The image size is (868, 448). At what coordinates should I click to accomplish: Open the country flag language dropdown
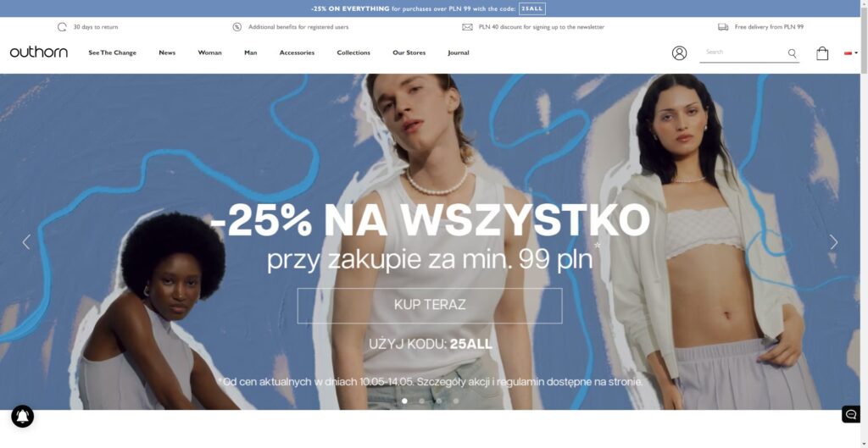pyautogui.click(x=851, y=53)
